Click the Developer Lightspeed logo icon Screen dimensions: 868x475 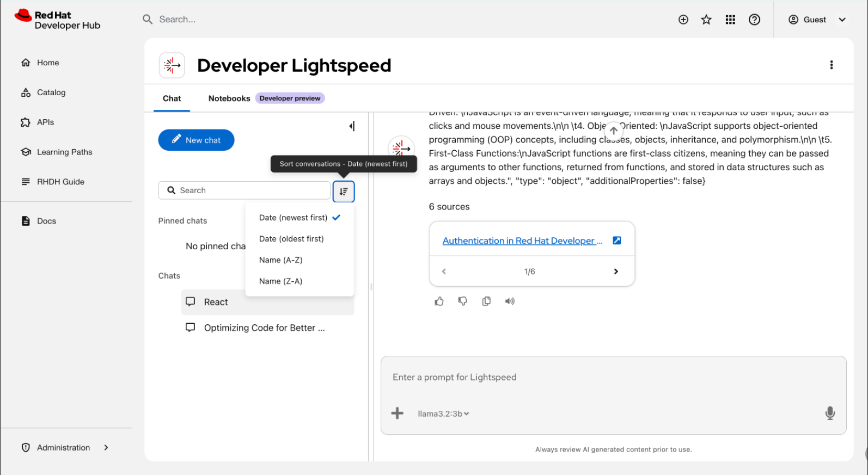pos(172,65)
